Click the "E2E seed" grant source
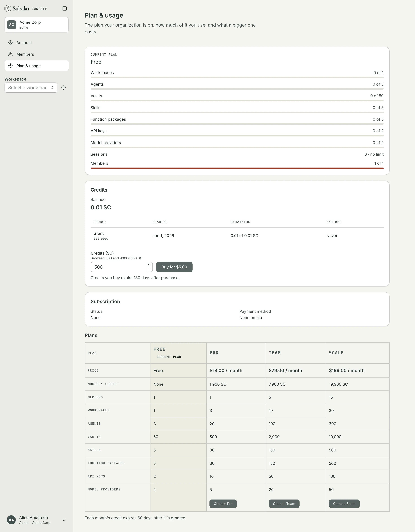Screen dimensions: 415x532 click(101, 238)
